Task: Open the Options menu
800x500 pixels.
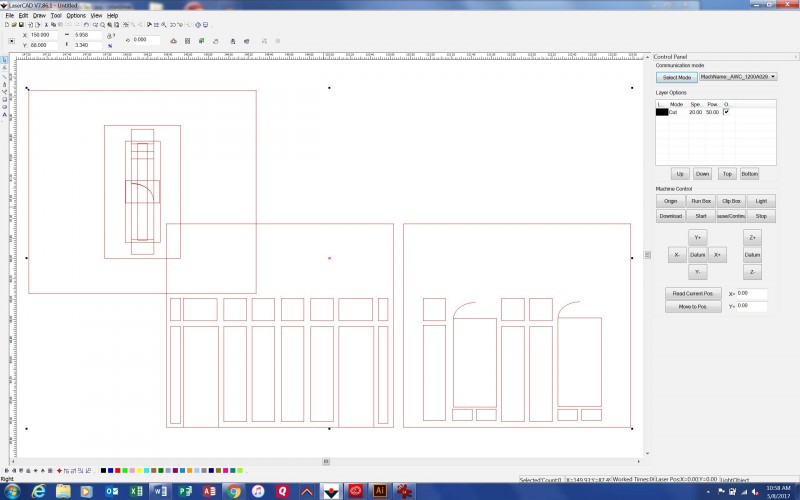Action: [x=76, y=16]
